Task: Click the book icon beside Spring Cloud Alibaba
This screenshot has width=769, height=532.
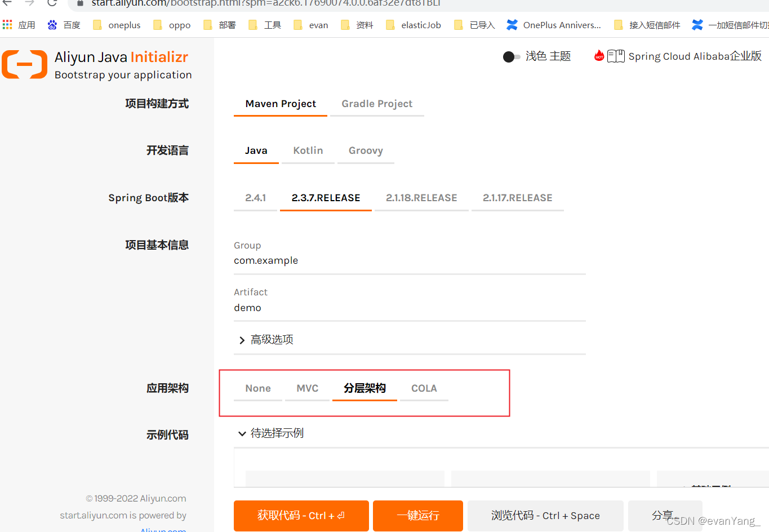Action: point(616,56)
